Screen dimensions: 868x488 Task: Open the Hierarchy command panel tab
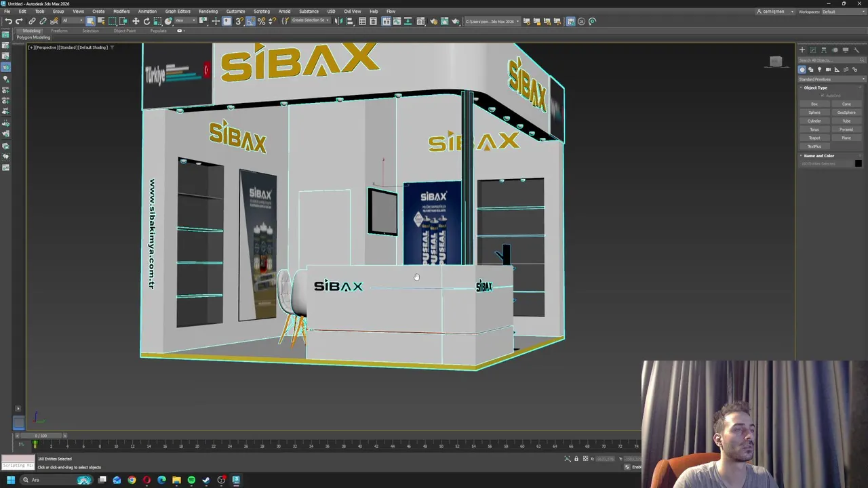824,50
